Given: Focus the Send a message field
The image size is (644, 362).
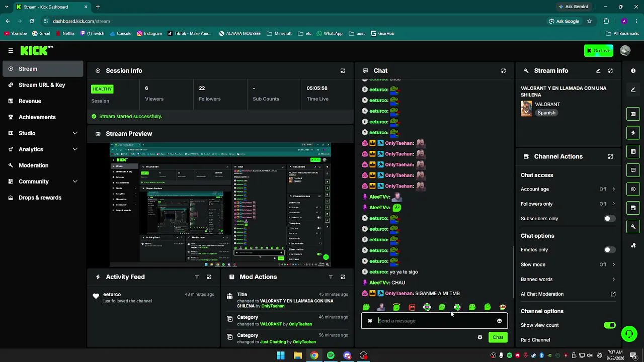Looking at the screenshot, I should coord(435,321).
